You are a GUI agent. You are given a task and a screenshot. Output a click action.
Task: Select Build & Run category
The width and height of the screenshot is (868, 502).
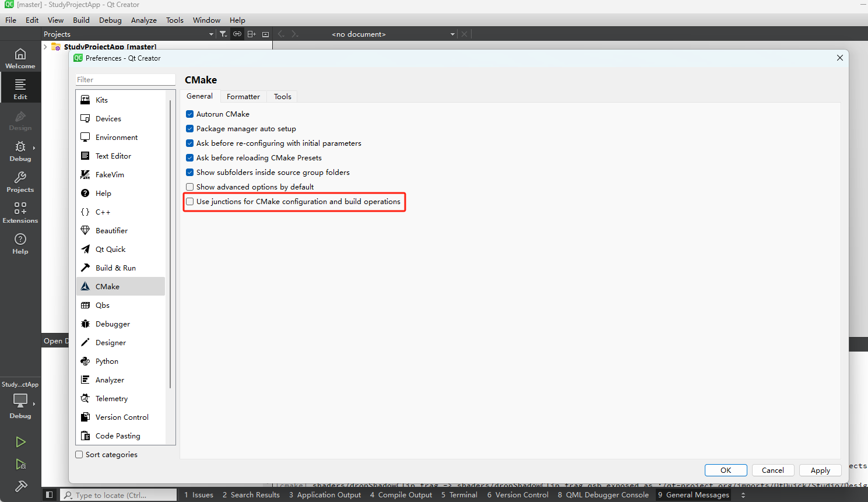point(121,268)
